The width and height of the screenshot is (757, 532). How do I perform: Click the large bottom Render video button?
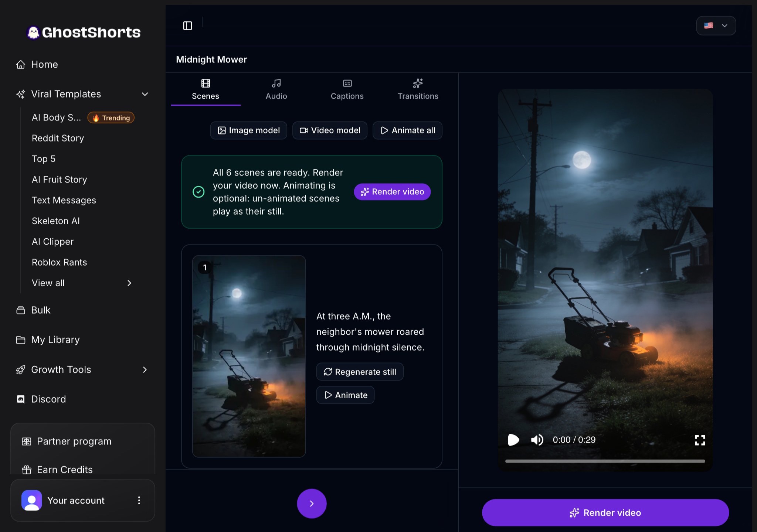pyautogui.click(x=605, y=513)
